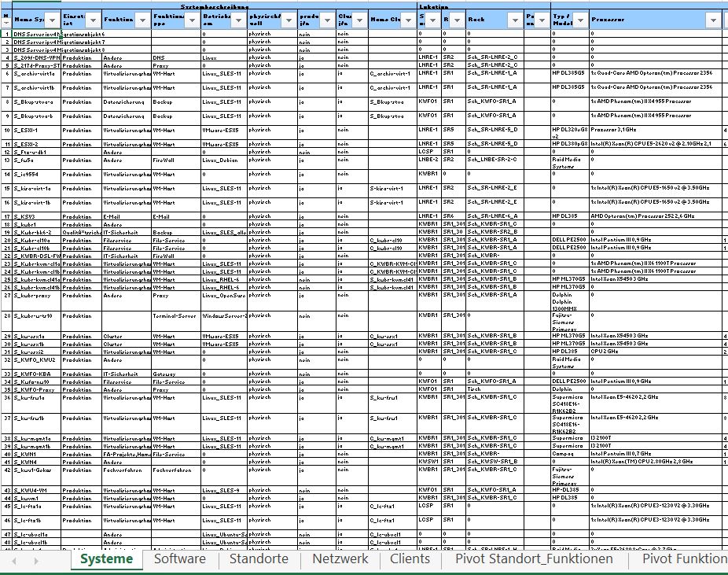This screenshot has height=575, width=728.
Task: Select cell S_ic9554
Action: pos(37,177)
